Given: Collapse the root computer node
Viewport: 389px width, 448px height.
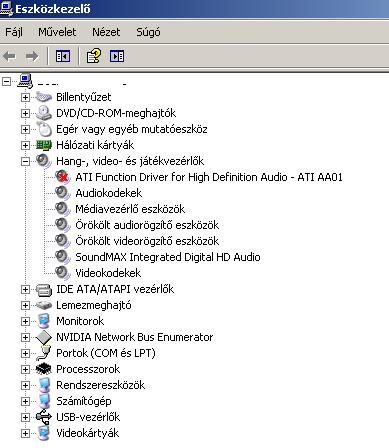Looking at the screenshot, I should click(x=6, y=81).
